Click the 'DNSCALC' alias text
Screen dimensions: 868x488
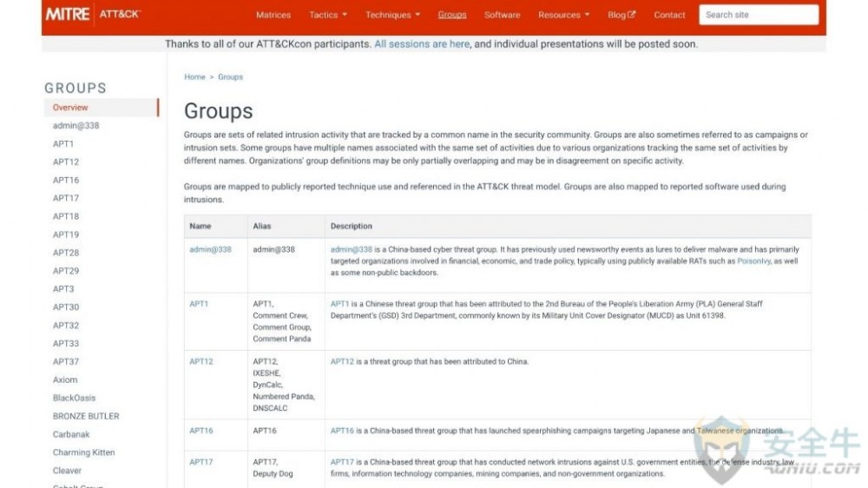point(270,408)
